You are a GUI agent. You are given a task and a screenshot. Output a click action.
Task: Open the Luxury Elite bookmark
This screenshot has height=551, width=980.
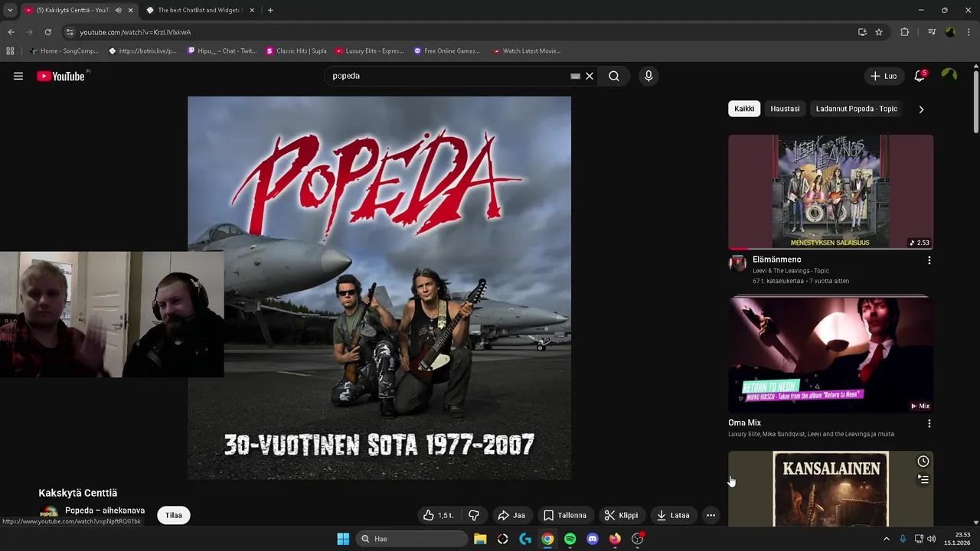[369, 51]
